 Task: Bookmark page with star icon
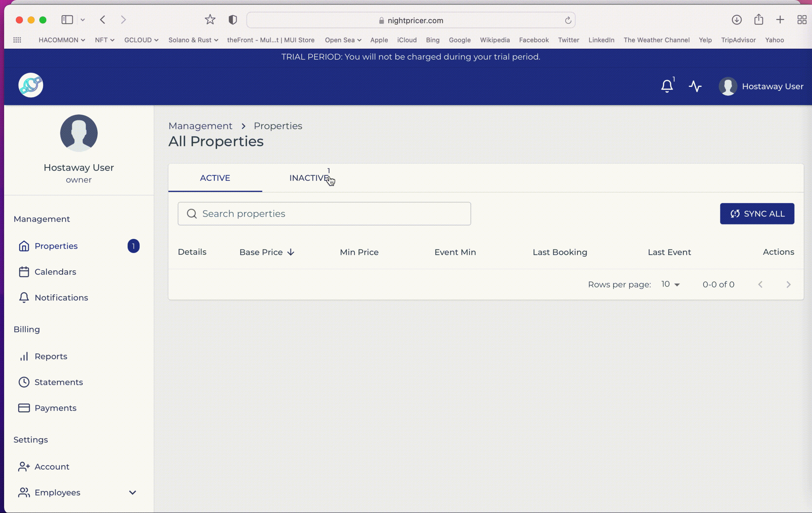(210, 20)
